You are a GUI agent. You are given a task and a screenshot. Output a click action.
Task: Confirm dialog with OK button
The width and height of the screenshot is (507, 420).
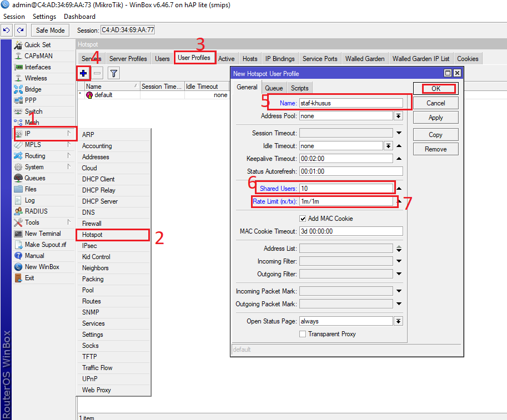[x=435, y=89]
